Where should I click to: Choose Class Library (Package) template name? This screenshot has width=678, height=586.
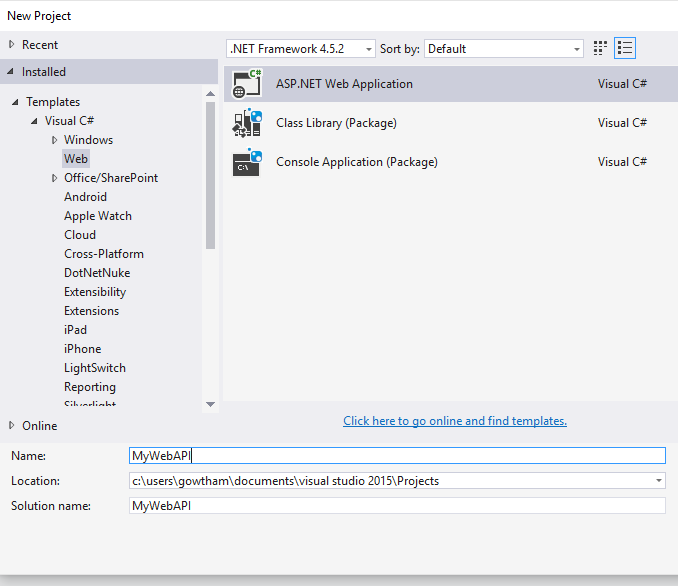point(336,123)
